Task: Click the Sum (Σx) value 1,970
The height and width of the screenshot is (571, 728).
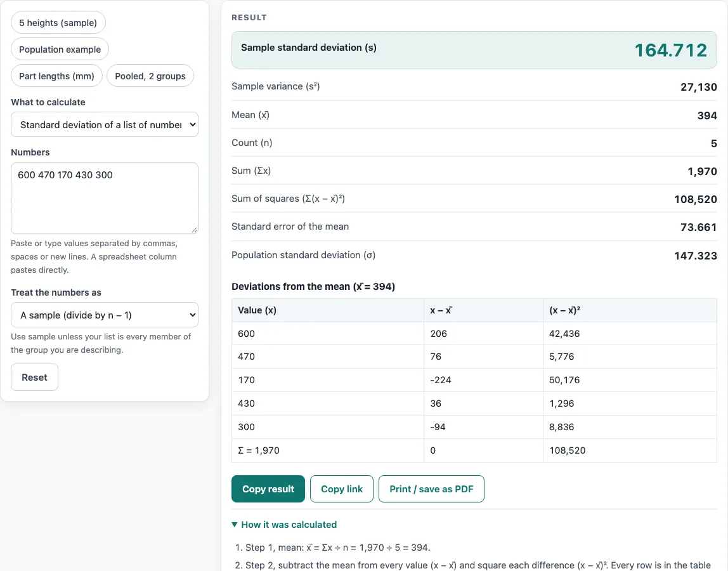Action: [x=702, y=171]
